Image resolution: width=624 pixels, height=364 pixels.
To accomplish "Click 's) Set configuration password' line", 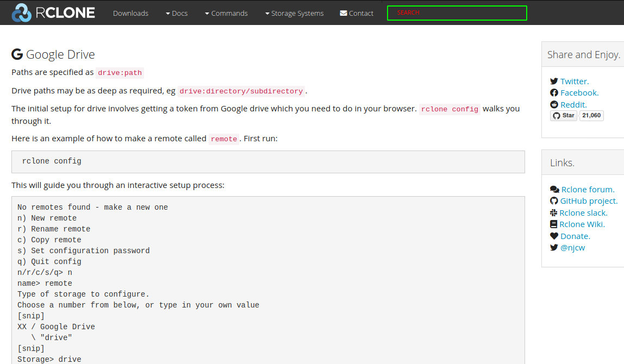I will (x=84, y=250).
